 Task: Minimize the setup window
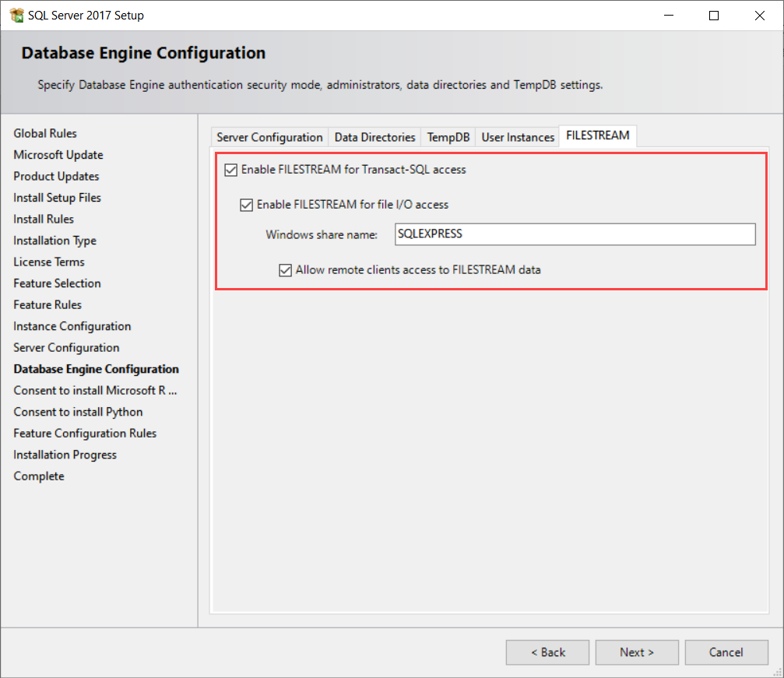pos(669,16)
